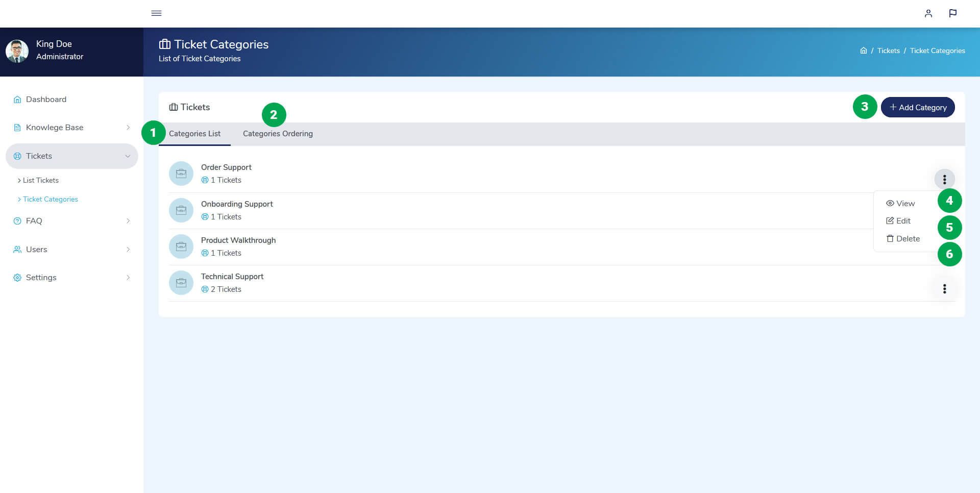
Task: Choose Delete from the context menu
Action: (903, 238)
